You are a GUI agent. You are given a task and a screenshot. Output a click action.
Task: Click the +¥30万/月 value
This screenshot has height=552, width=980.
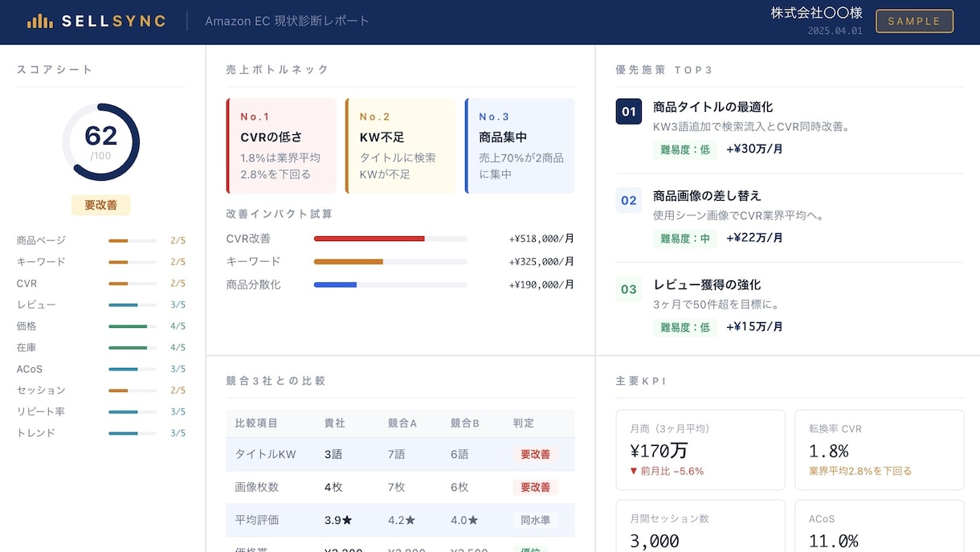coord(754,149)
